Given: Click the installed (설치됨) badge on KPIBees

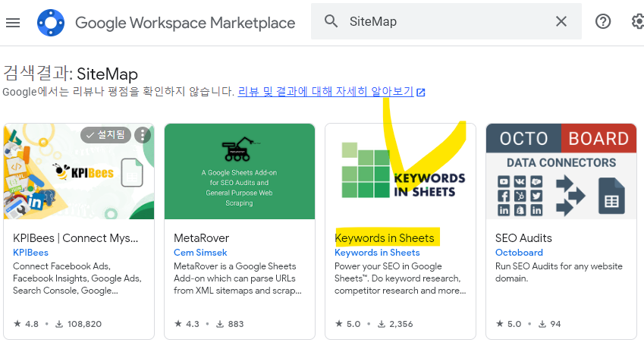Looking at the screenshot, I should [x=106, y=135].
